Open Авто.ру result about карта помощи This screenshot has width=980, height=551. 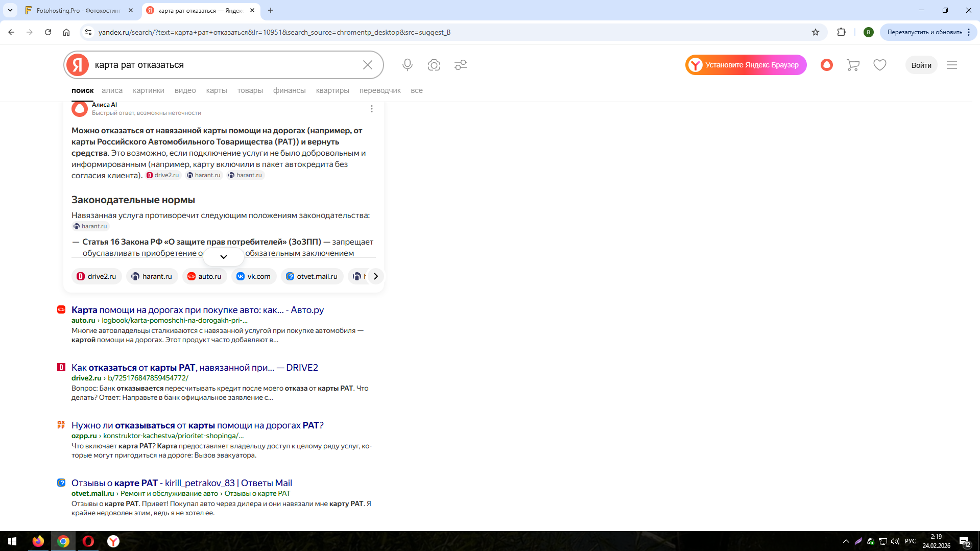coord(198,310)
